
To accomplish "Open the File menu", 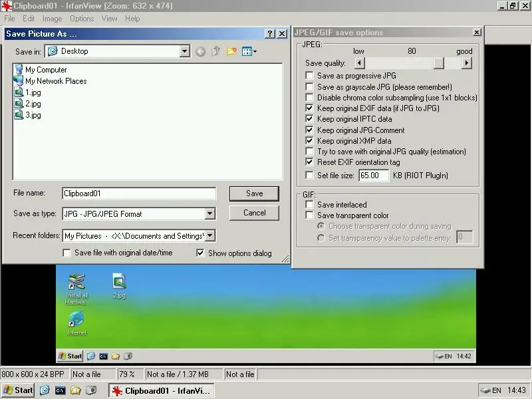I will coord(9,19).
